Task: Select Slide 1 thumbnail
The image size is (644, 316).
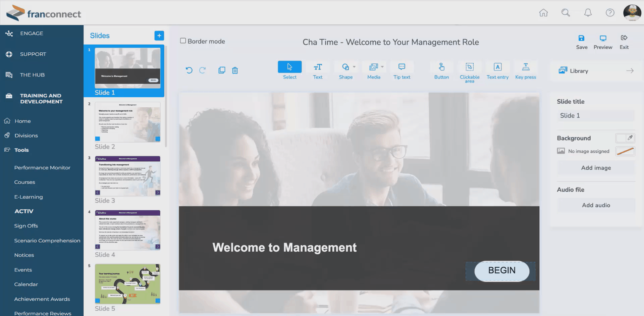Action: [x=127, y=68]
